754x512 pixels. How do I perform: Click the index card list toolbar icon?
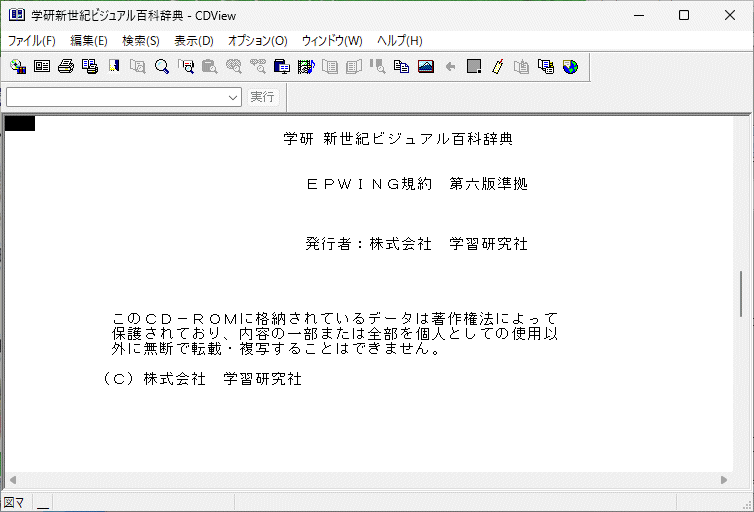[x=42, y=66]
